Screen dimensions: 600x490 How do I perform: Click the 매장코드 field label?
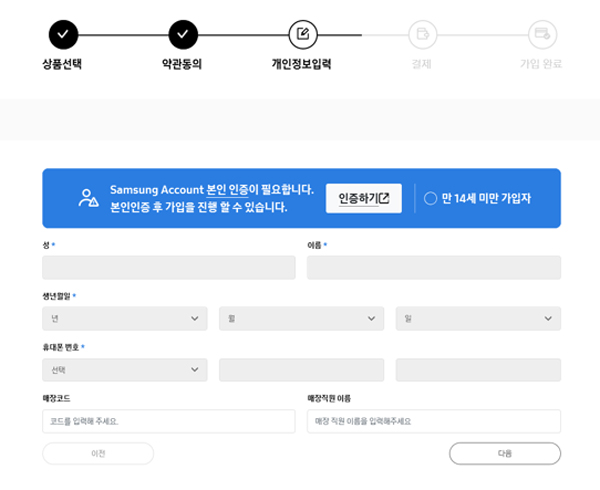[x=56, y=399]
